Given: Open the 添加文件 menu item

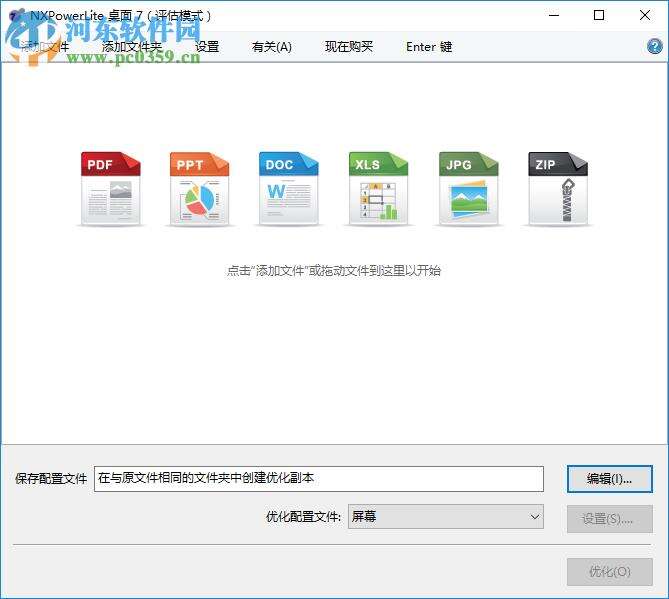Looking at the screenshot, I should 44,47.
